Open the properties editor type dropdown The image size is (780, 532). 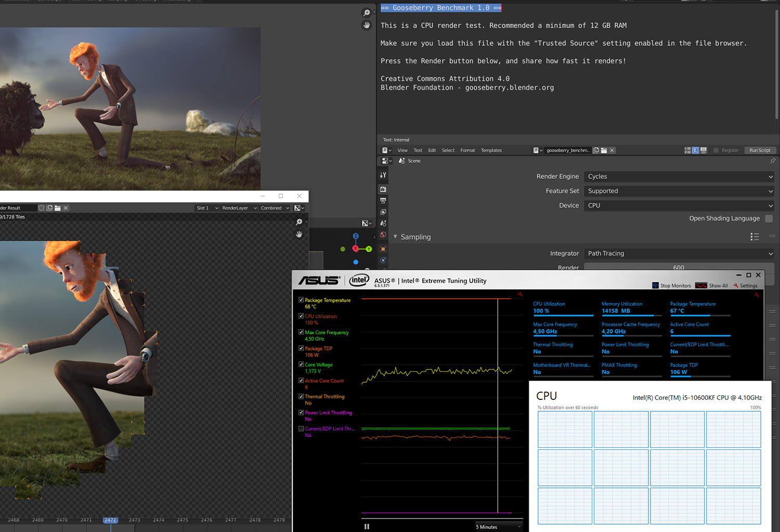pos(387,161)
